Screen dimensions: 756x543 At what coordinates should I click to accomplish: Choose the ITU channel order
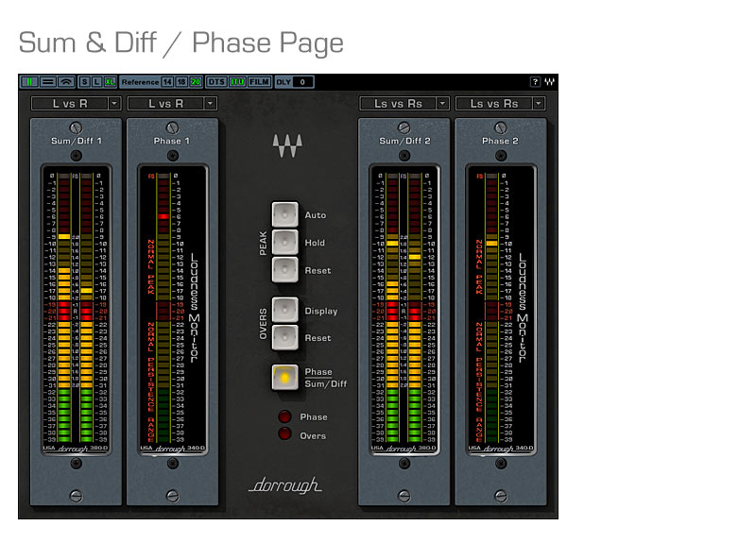coord(237,82)
